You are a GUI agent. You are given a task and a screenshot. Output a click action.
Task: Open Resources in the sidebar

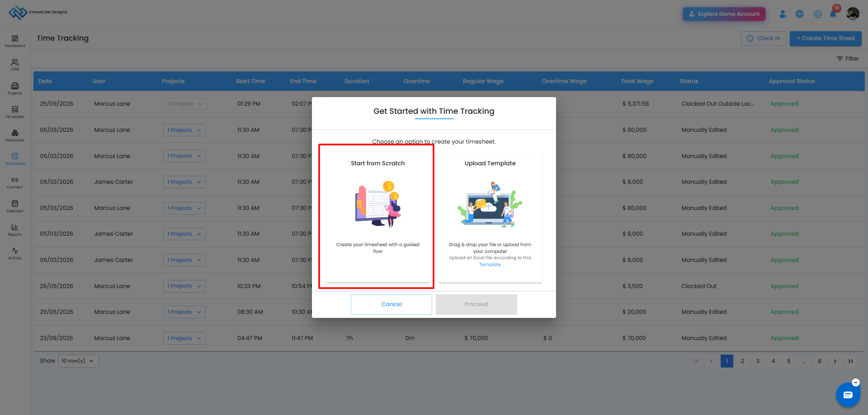(15, 135)
